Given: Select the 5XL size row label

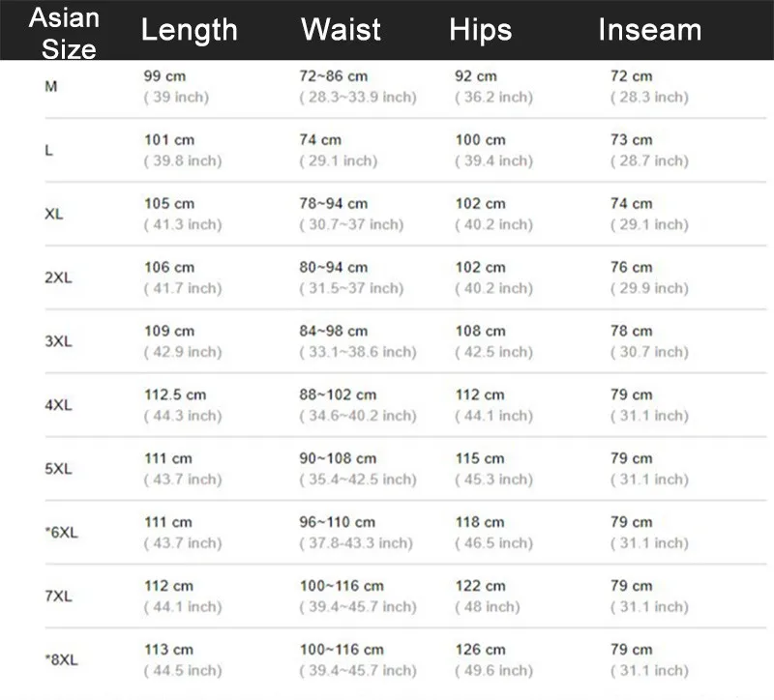Looking at the screenshot, I should coord(58,469).
